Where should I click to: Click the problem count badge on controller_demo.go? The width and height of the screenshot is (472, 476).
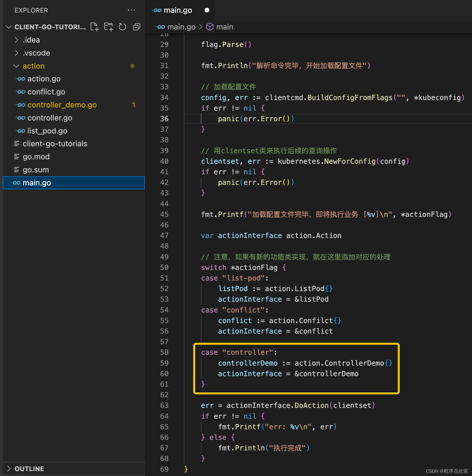point(133,105)
